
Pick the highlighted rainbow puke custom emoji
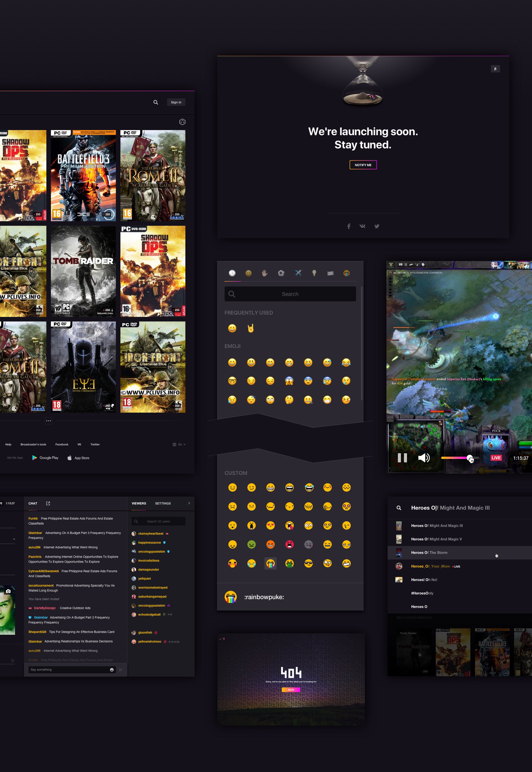[270, 563]
